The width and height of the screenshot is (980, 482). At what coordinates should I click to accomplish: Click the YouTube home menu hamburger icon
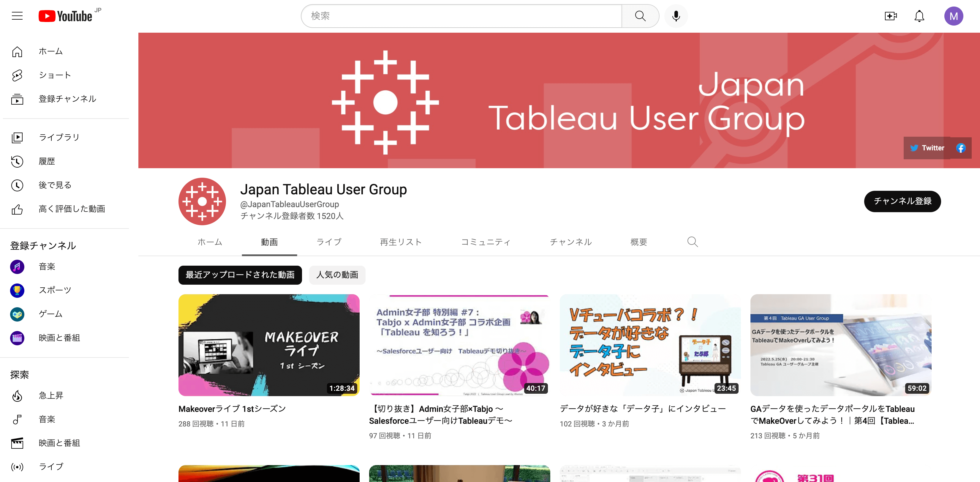[17, 16]
